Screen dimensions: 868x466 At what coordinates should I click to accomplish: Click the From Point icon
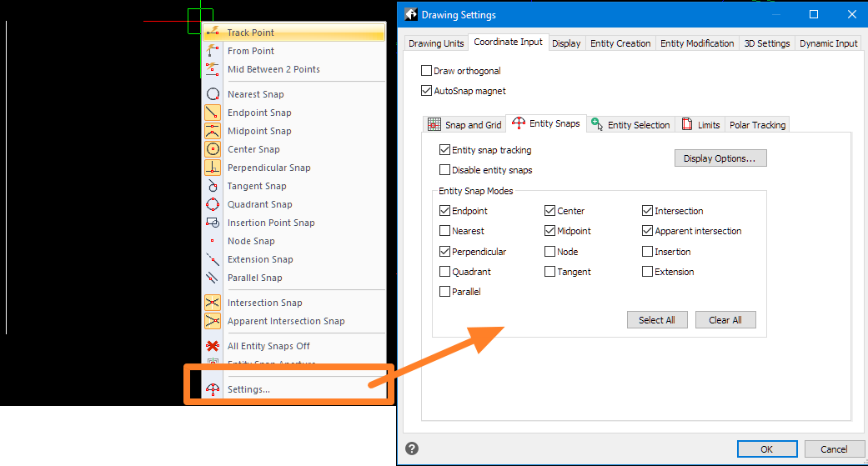click(213, 51)
